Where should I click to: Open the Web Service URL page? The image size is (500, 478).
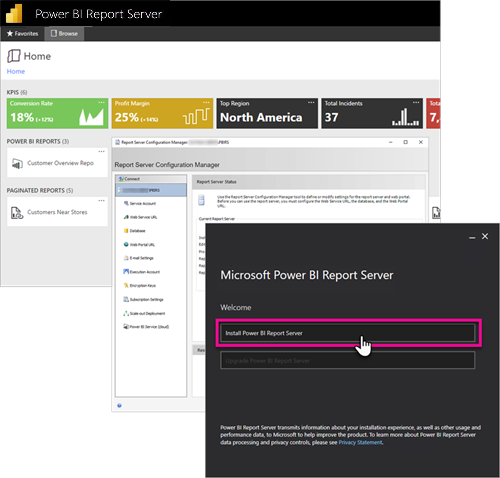click(140, 217)
